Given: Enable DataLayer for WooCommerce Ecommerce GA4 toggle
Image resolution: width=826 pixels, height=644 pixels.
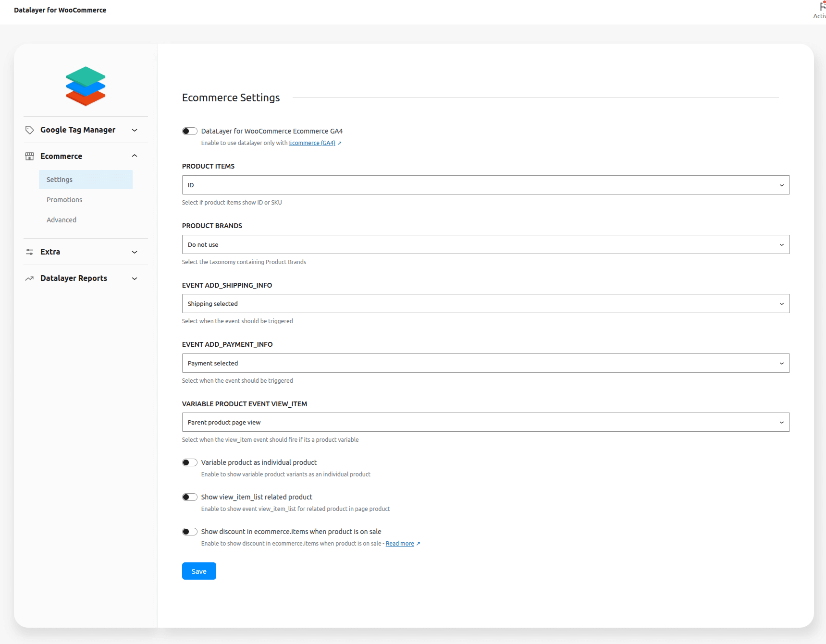Looking at the screenshot, I should (189, 131).
